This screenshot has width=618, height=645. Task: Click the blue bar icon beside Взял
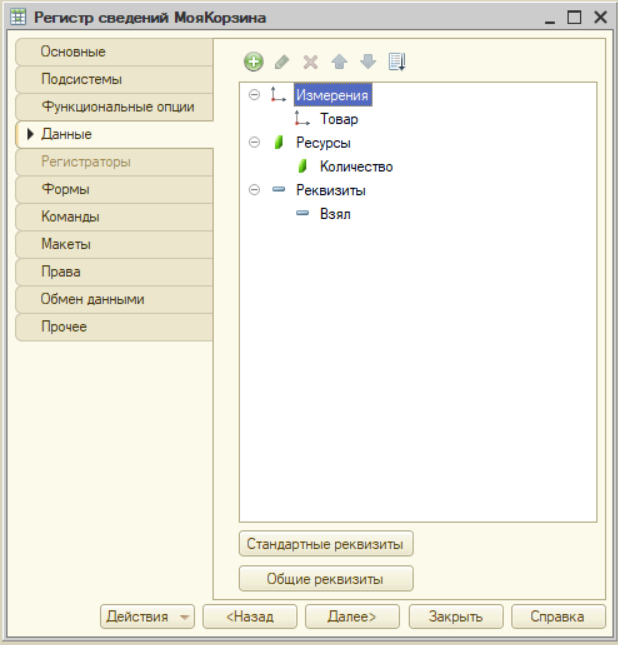(x=302, y=213)
